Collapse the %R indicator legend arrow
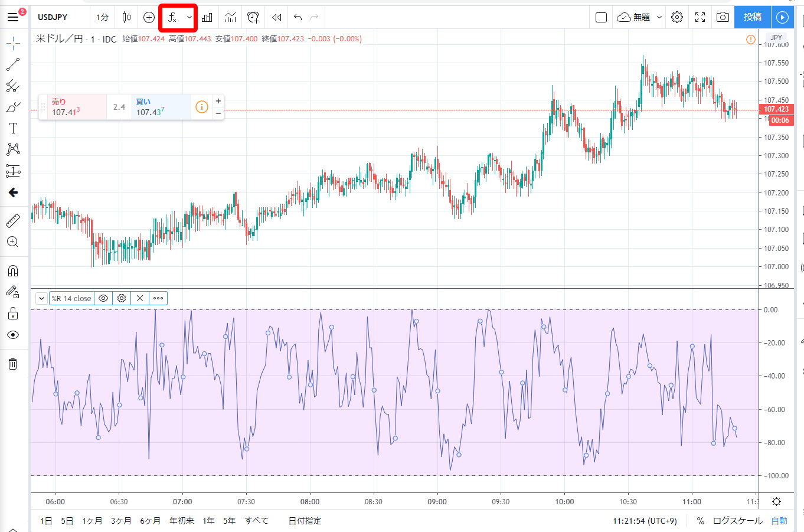This screenshot has height=532, width=804. pos(41,298)
